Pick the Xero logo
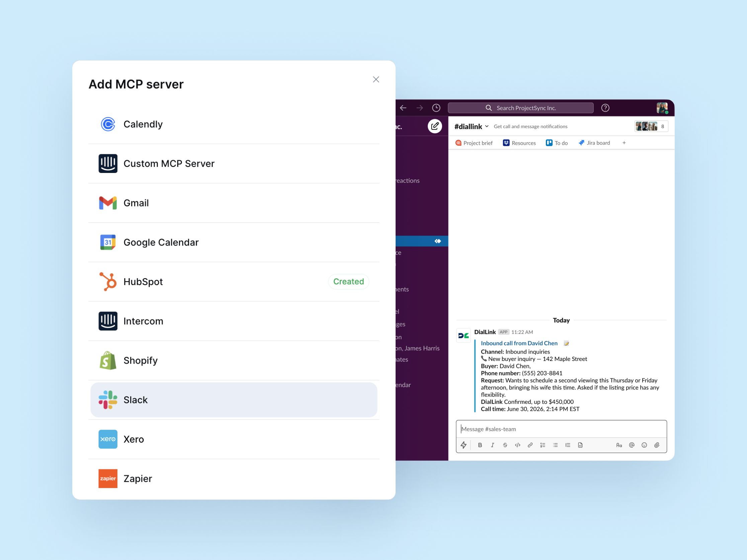Screen dimensions: 747x560 108,439
